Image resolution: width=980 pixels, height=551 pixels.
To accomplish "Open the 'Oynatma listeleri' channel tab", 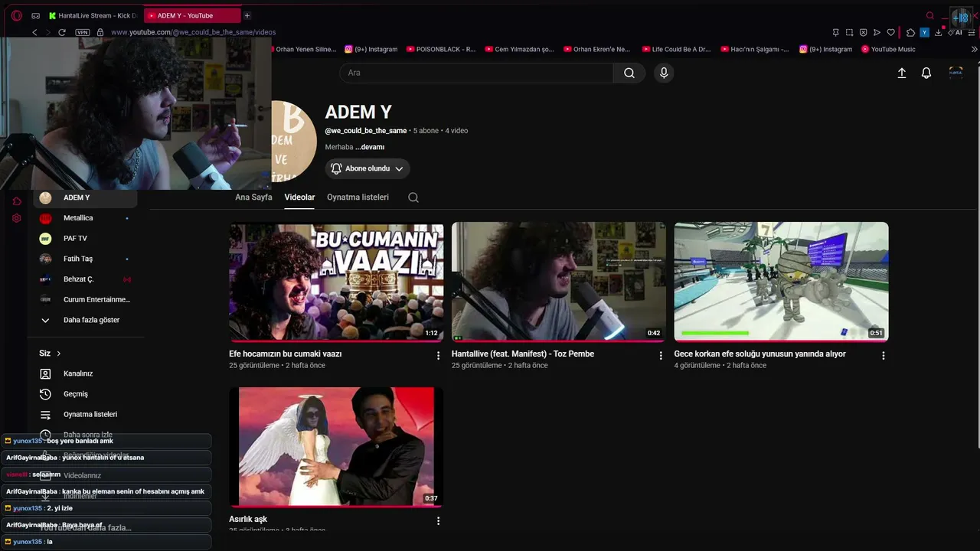I will (358, 197).
